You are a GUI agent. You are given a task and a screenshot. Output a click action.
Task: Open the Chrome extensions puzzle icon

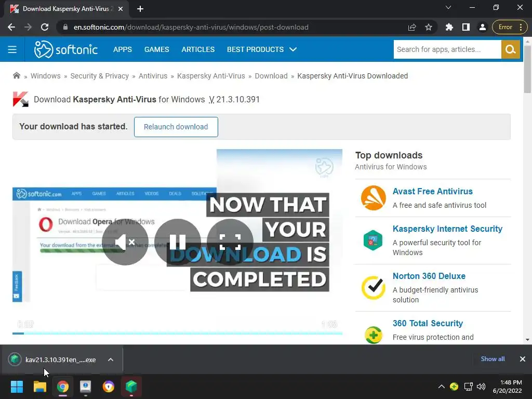(x=449, y=27)
